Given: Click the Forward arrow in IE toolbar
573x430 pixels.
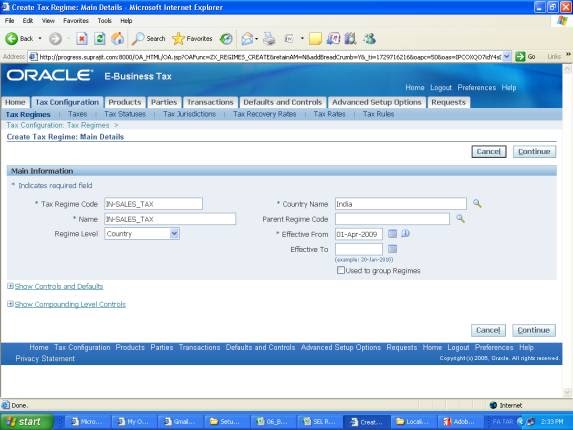Looking at the screenshot, I should click(x=56, y=38).
